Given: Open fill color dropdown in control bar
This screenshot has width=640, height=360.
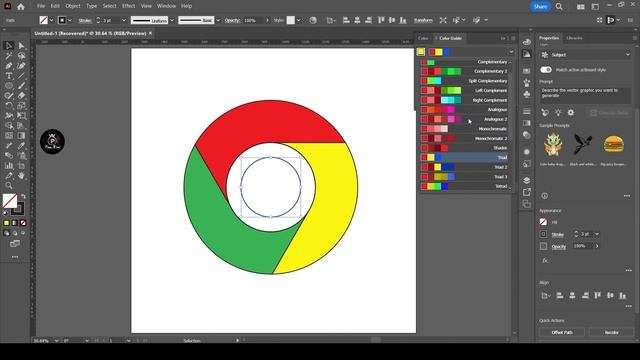Looking at the screenshot, I should (x=51, y=20).
